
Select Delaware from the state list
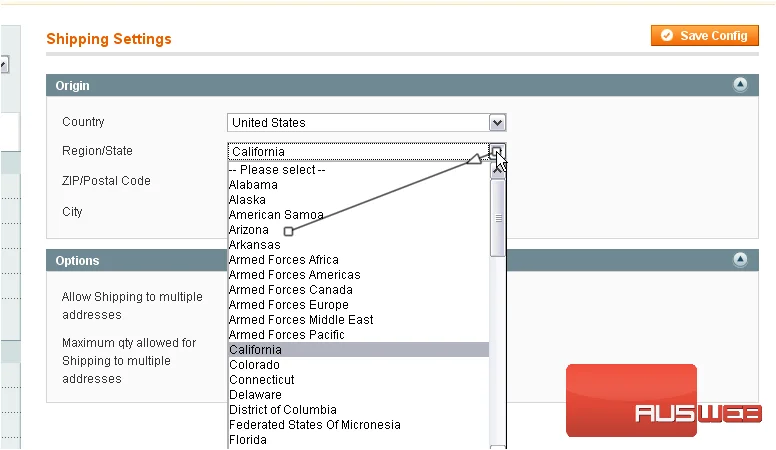[358, 395]
